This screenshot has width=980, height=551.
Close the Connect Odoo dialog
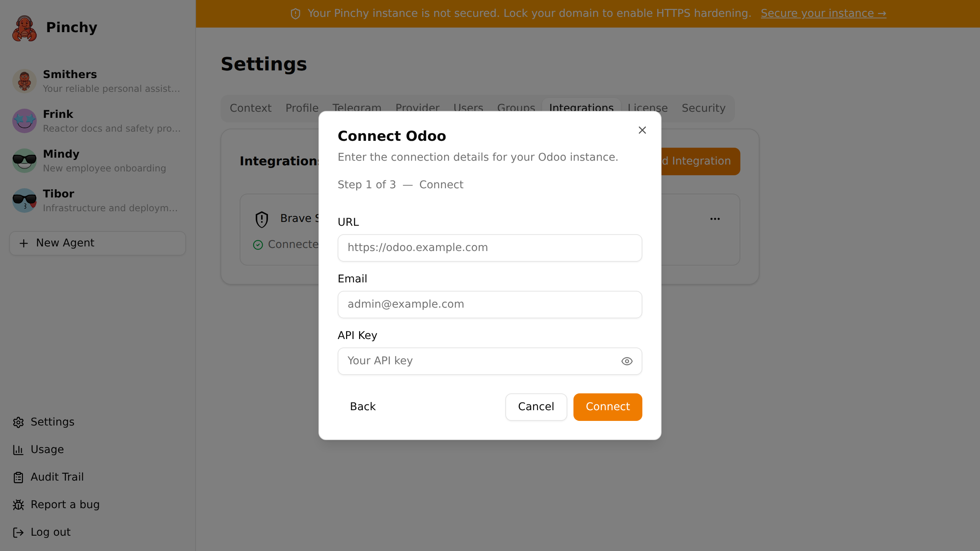tap(642, 130)
